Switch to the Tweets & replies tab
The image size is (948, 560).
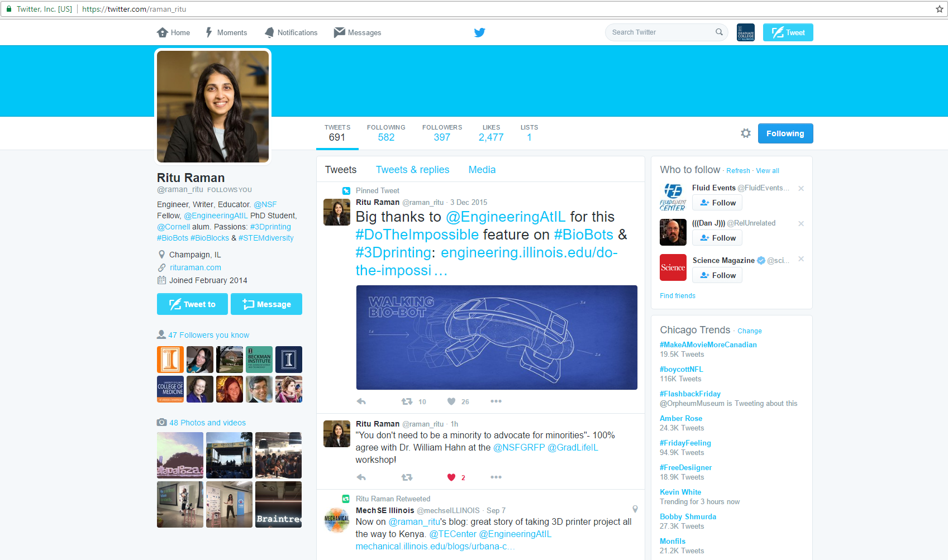point(413,170)
